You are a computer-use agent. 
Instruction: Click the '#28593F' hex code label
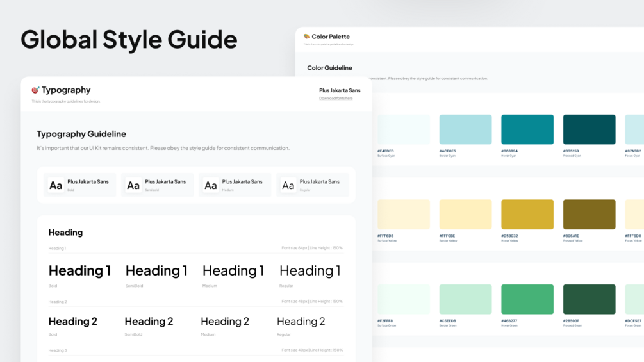click(x=572, y=321)
